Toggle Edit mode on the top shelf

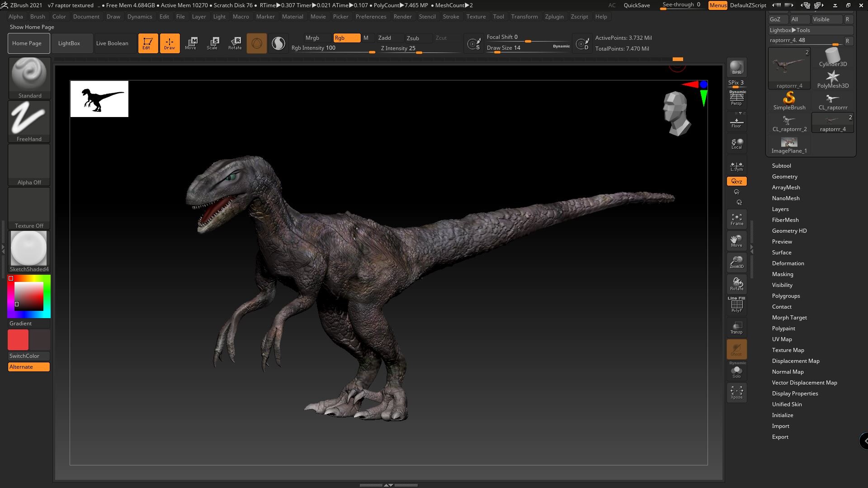click(148, 43)
